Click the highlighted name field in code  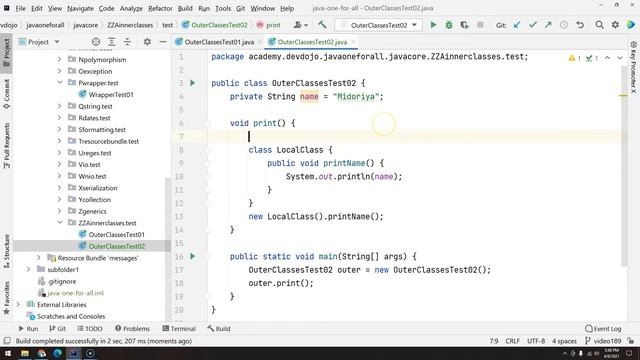[309, 97]
